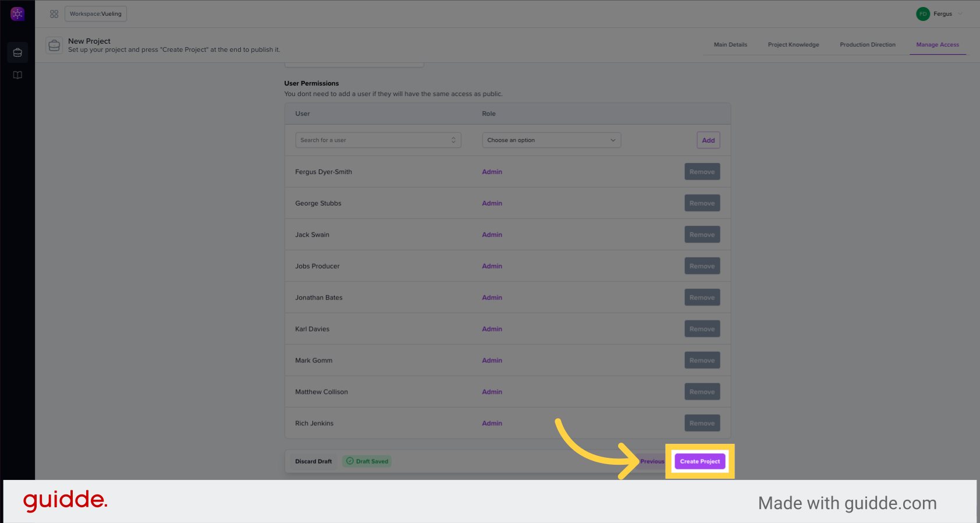Click the Create Project button

tap(700, 461)
